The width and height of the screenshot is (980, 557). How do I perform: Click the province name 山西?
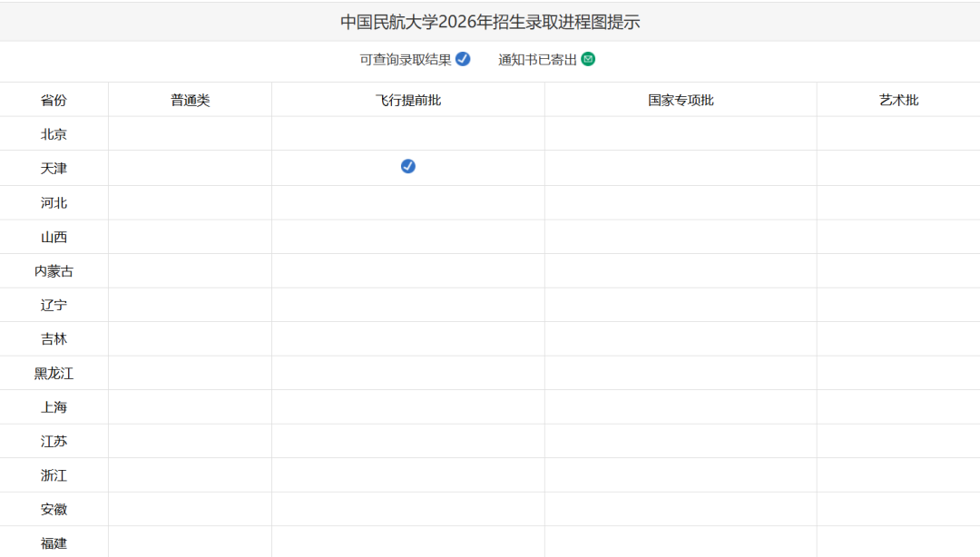click(54, 237)
